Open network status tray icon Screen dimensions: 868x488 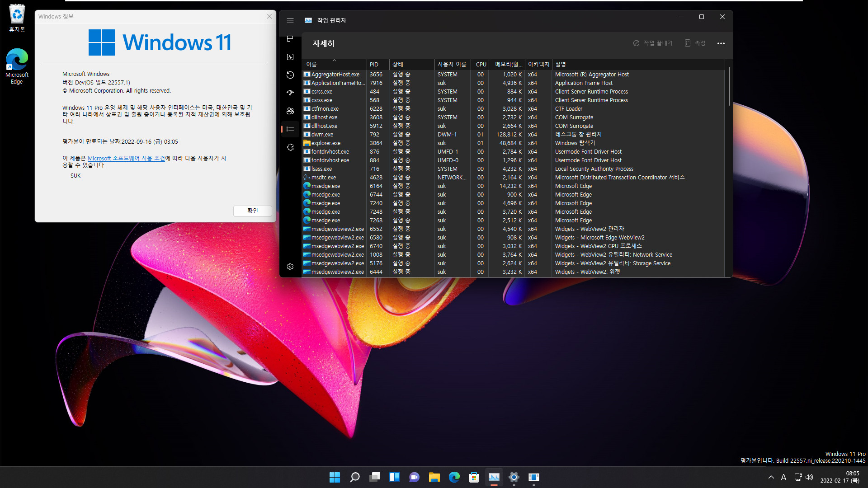[x=798, y=477]
